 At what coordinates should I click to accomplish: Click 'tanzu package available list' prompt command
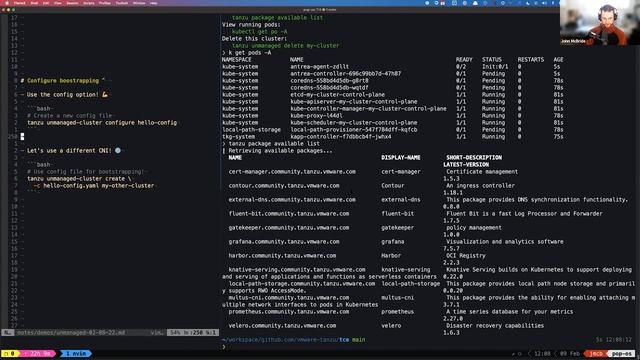[x=274, y=144]
